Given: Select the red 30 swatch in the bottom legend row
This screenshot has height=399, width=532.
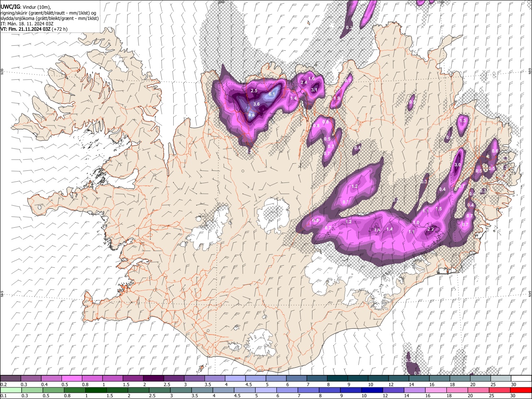Looking at the screenshot, I should tap(520, 390).
